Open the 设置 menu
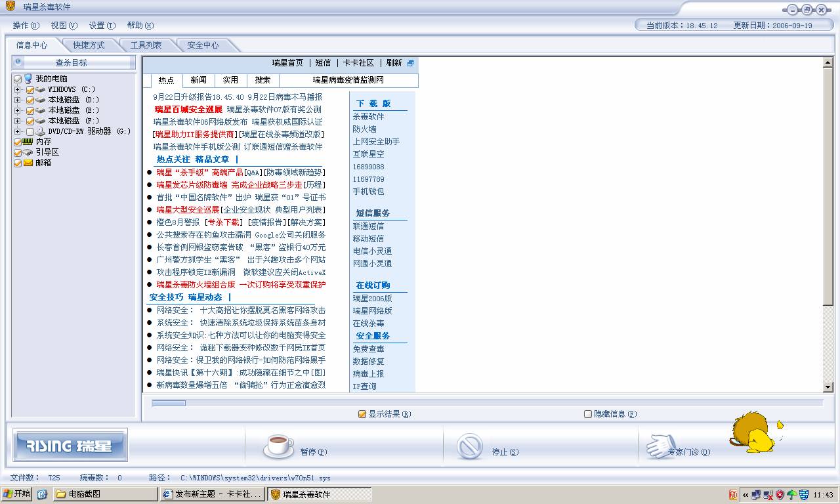The height and width of the screenshot is (504, 840). pyautogui.click(x=102, y=26)
